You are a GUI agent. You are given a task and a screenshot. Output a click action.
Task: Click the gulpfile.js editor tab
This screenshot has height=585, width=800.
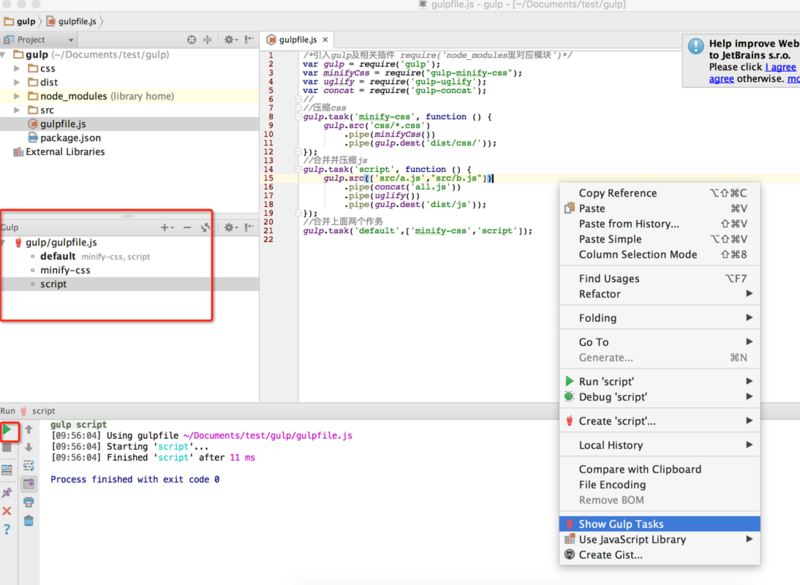point(297,40)
